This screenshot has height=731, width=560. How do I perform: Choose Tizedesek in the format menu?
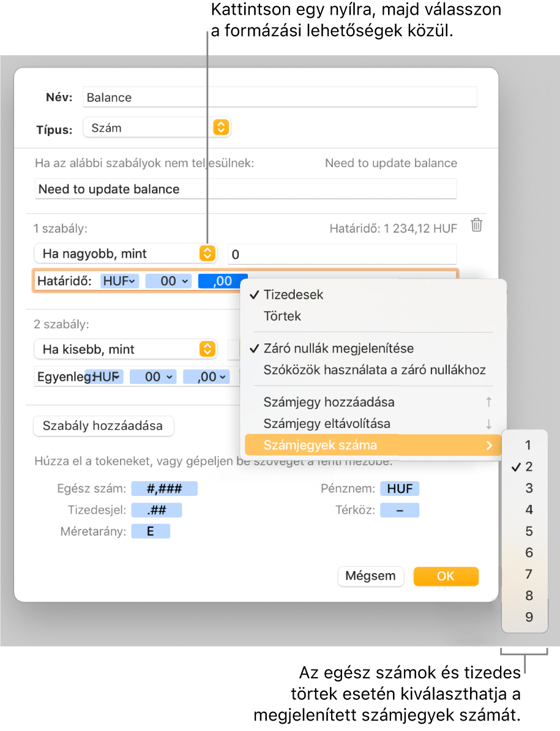pos(373,294)
